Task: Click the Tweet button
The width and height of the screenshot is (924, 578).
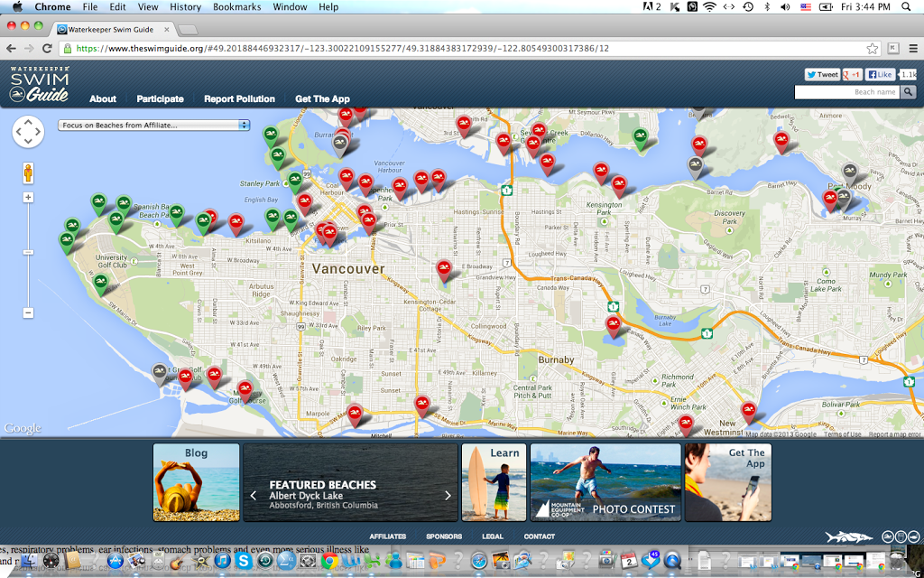Action: point(822,74)
